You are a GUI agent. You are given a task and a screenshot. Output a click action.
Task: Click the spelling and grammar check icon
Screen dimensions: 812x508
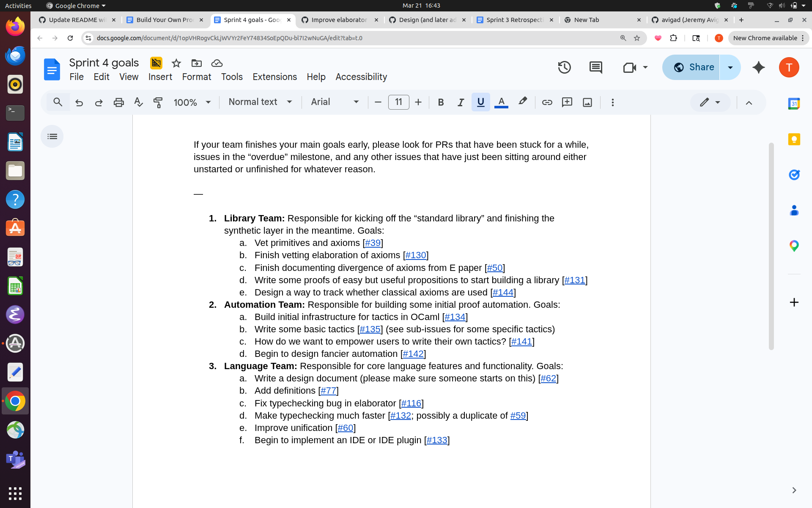point(138,102)
